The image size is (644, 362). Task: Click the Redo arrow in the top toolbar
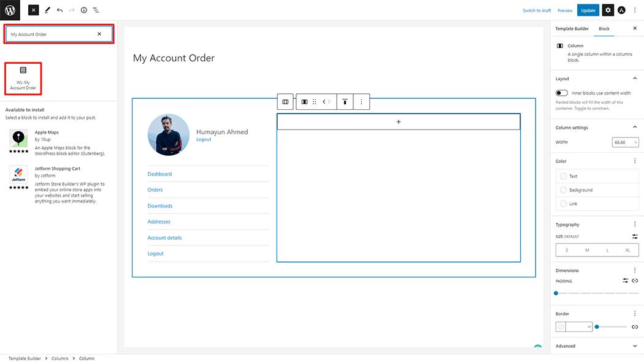(x=71, y=10)
